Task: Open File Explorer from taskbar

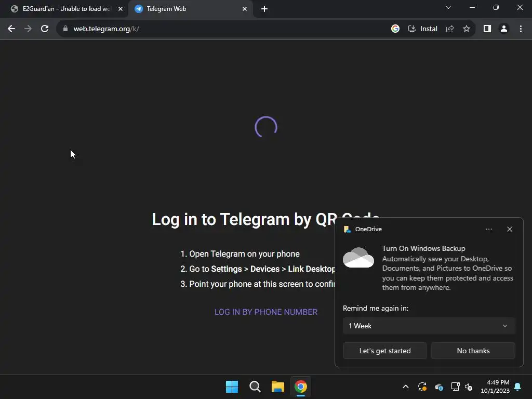Action: [277, 387]
